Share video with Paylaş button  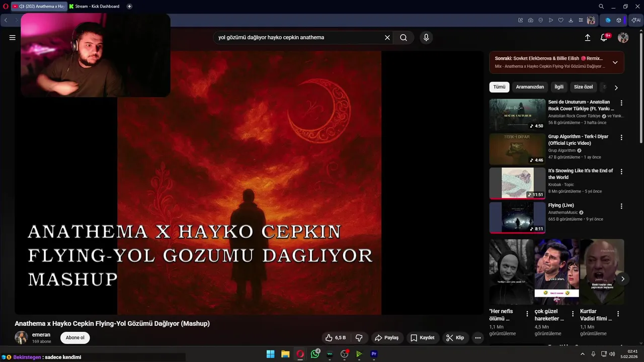(x=387, y=338)
